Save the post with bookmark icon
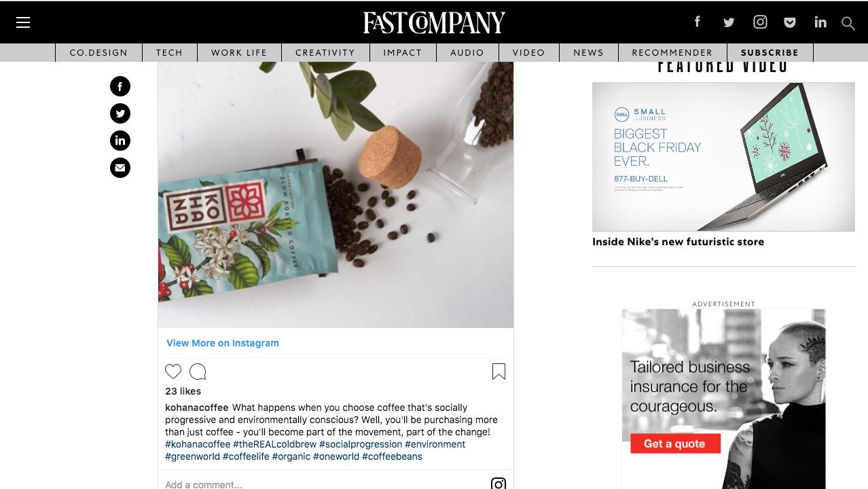868x489 pixels. [x=499, y=372]
